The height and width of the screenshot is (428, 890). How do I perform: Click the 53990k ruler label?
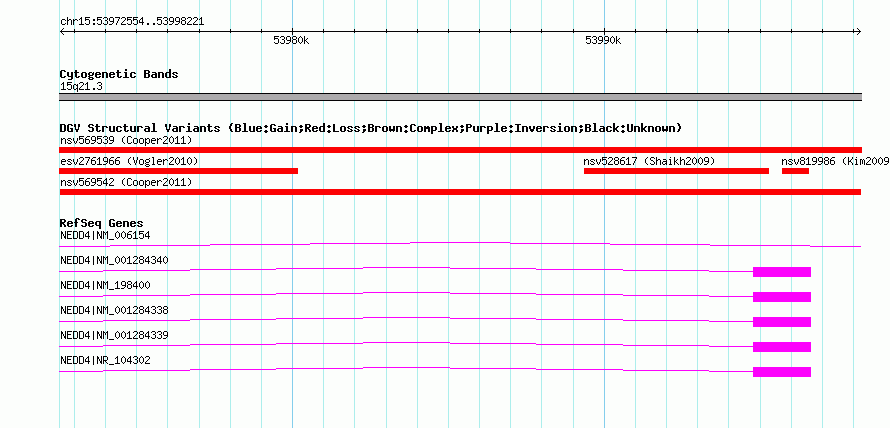[x=603, y=40]
